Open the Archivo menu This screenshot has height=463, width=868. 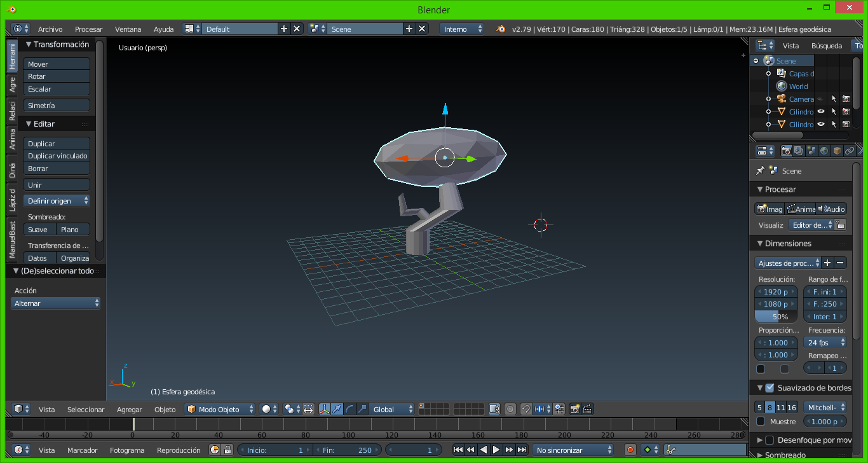point(50,29)
